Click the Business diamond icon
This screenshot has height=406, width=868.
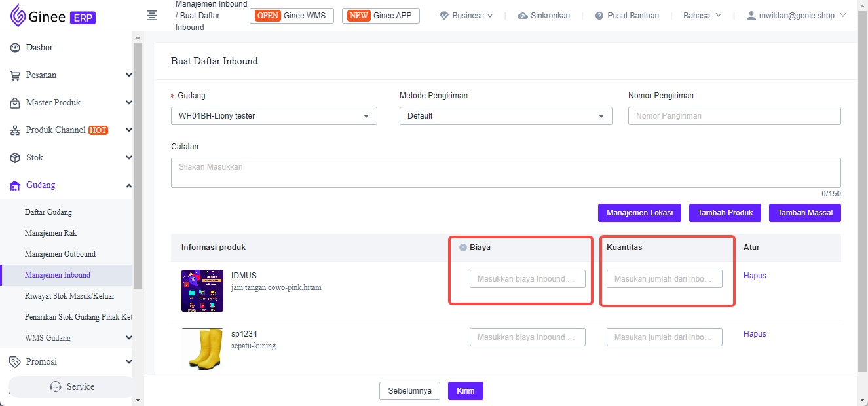tap(444, 16)
